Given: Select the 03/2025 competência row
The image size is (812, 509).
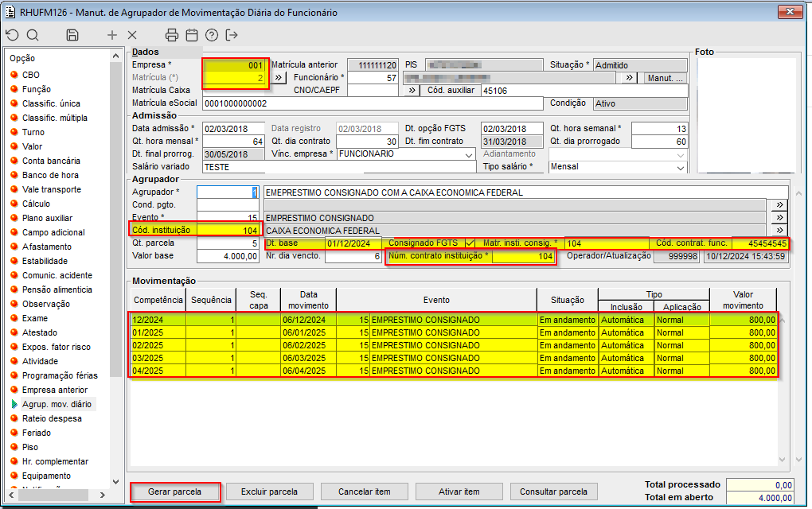Looking at the screenshot, I should [454, 358].
